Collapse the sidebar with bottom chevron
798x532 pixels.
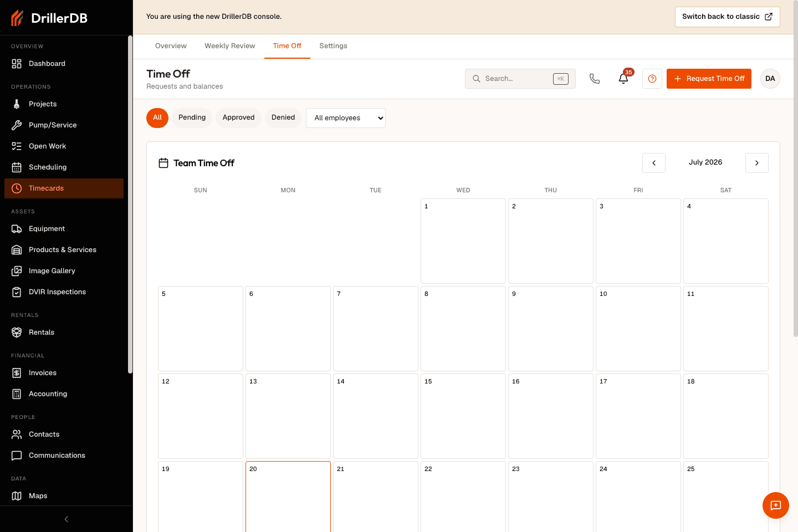click(66, 519)
